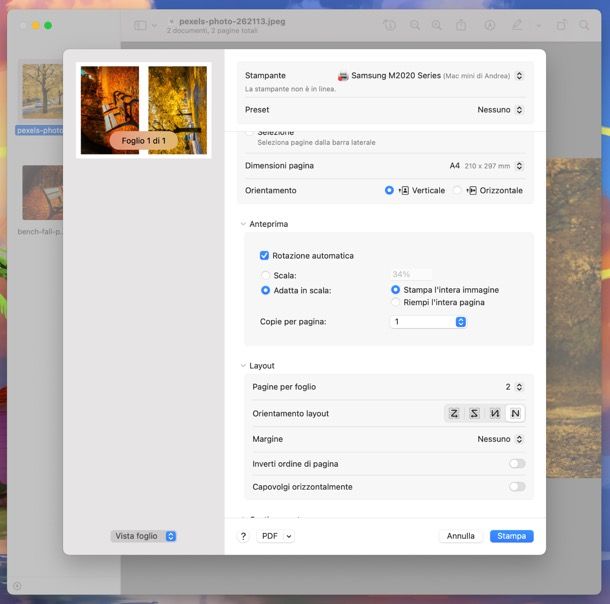Select pexels-photo thumbnail in Preview sidebar

(42, 91)
